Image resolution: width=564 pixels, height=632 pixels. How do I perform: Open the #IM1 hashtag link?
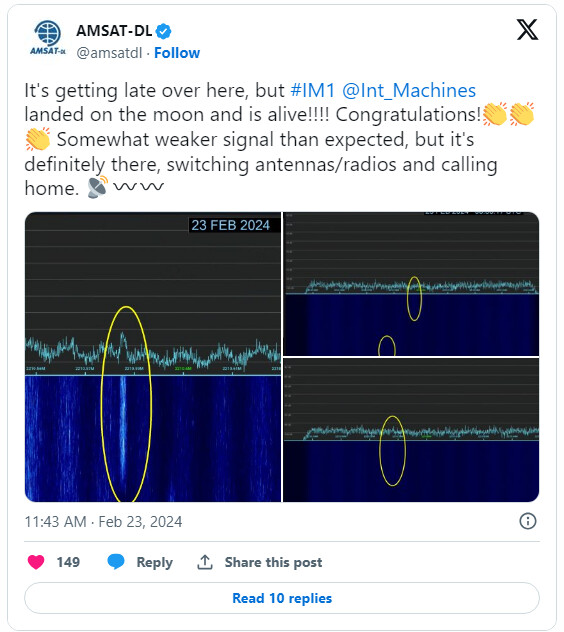click(x=312, y=90)
